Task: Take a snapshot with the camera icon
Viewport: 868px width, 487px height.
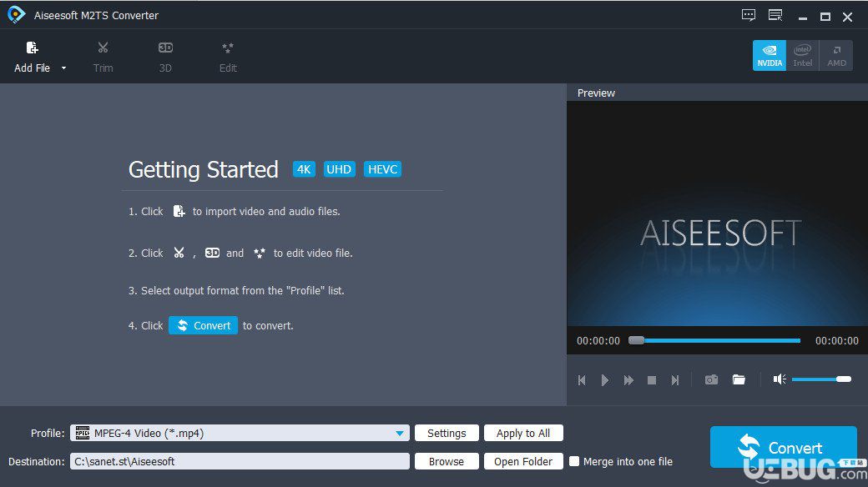Action: coord(711,379)
